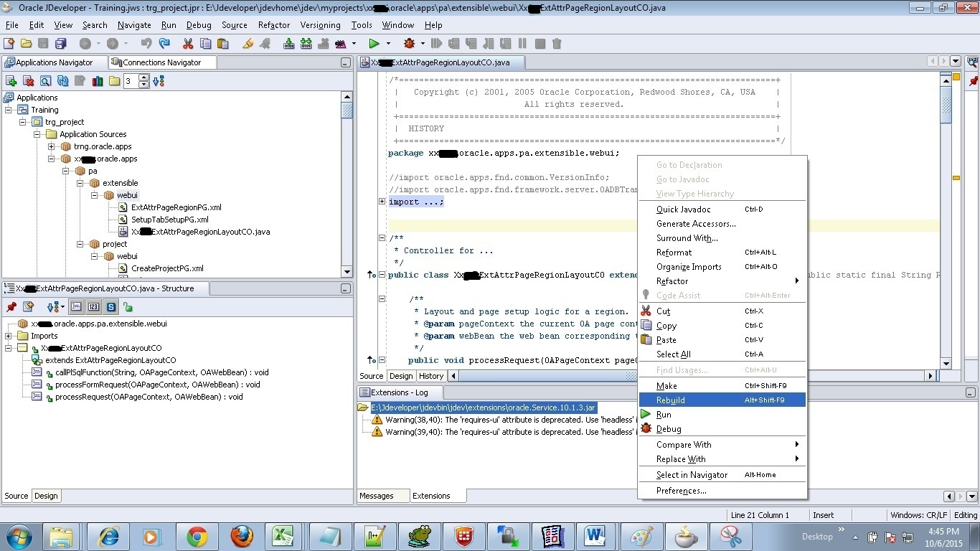Toggle the show static members 'S' button
The width and height of the screenshot is (980, 551).
click(x=111, y=307)
